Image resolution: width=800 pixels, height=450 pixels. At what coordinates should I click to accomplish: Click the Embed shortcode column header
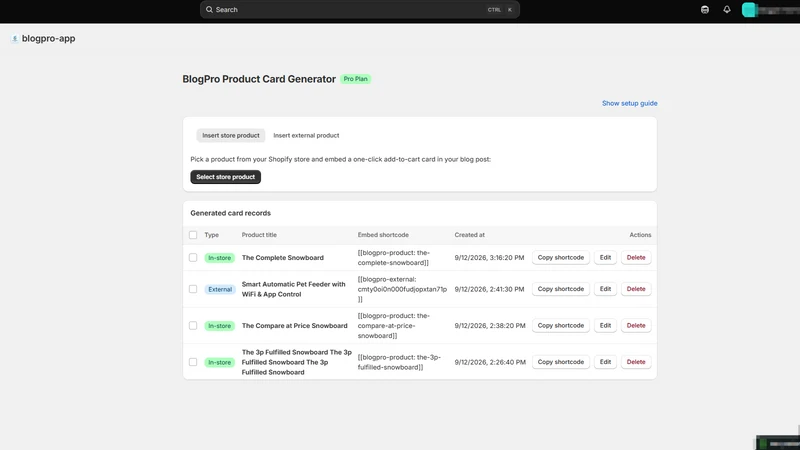383,235
